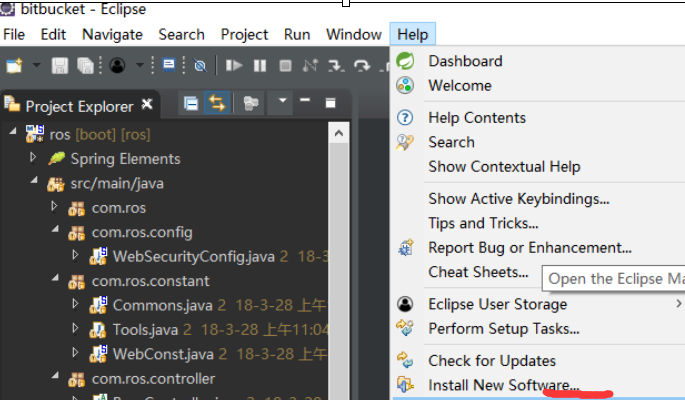The height and width of the screenshot is (400, 685).
Task: Open the Edit menu
Action: tap(53, 34)
